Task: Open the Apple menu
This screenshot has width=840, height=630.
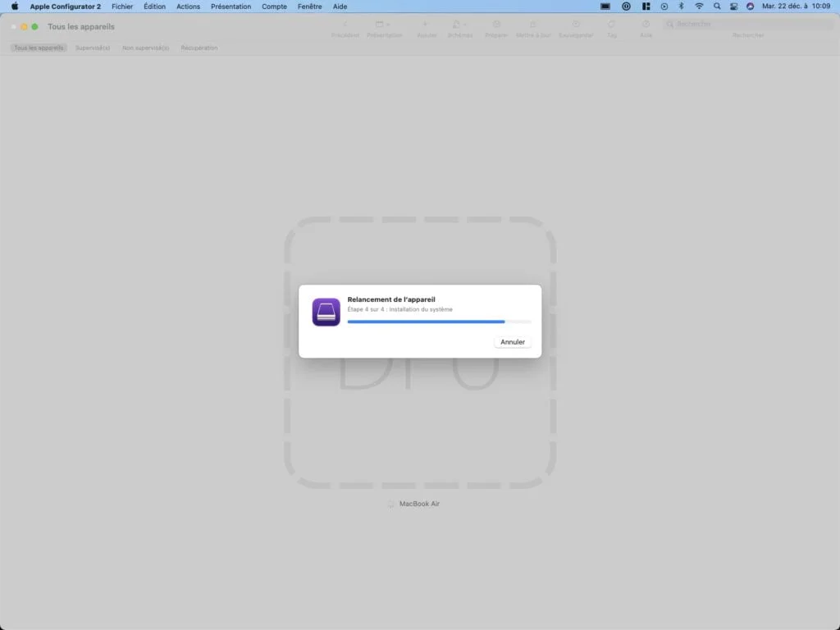Action: [x=14, y=7]
